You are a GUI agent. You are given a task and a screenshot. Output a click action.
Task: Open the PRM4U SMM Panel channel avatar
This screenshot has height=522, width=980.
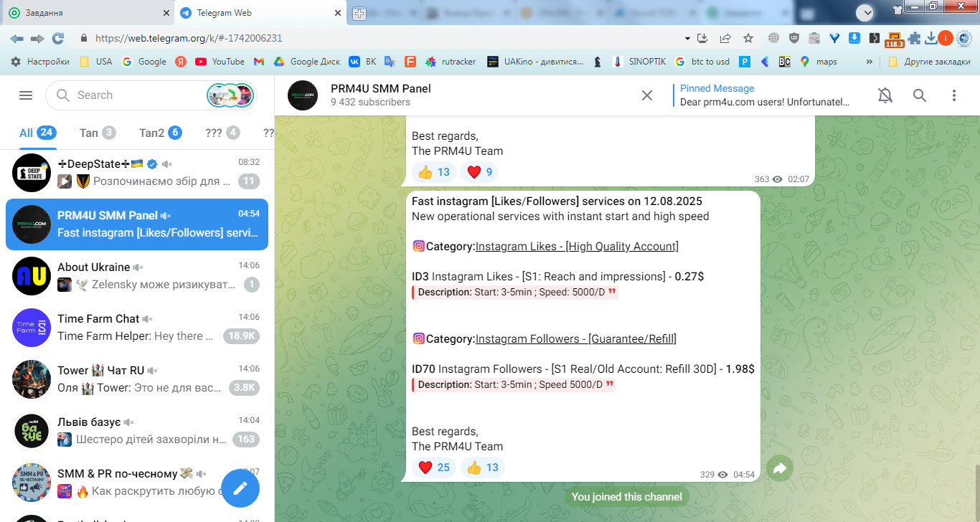pos(303,95)
